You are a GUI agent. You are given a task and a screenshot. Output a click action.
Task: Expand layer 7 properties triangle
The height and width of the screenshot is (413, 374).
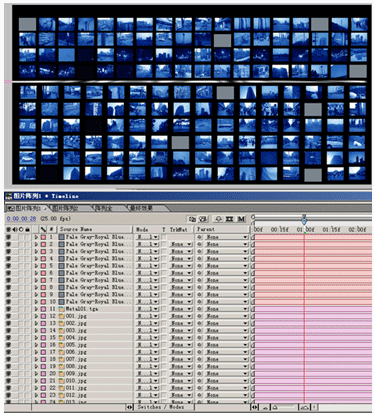tap(36, 280)
